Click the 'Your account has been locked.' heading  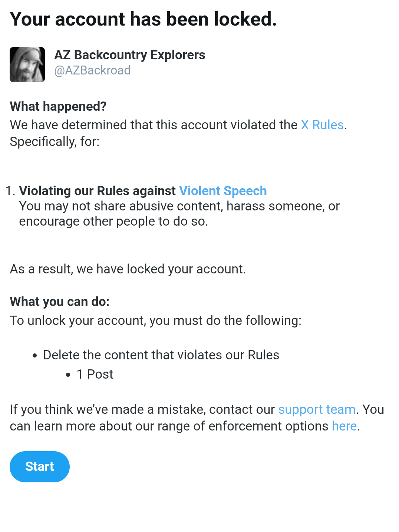143,19
